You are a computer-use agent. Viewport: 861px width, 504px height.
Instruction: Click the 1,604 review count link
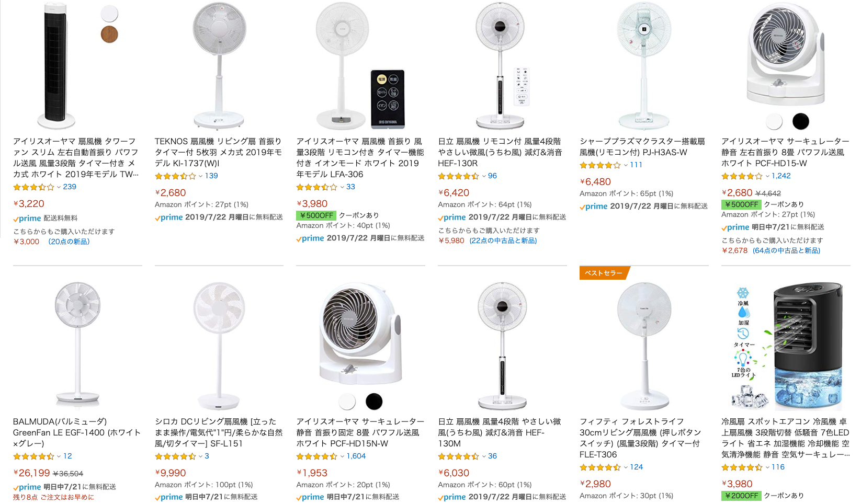[x=356, y=456]
